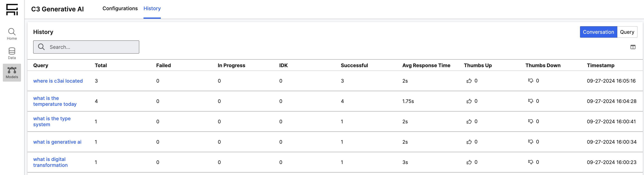Open the Configurations tab
This screenshot has width=644, height=175.
[x=120, y=9]
